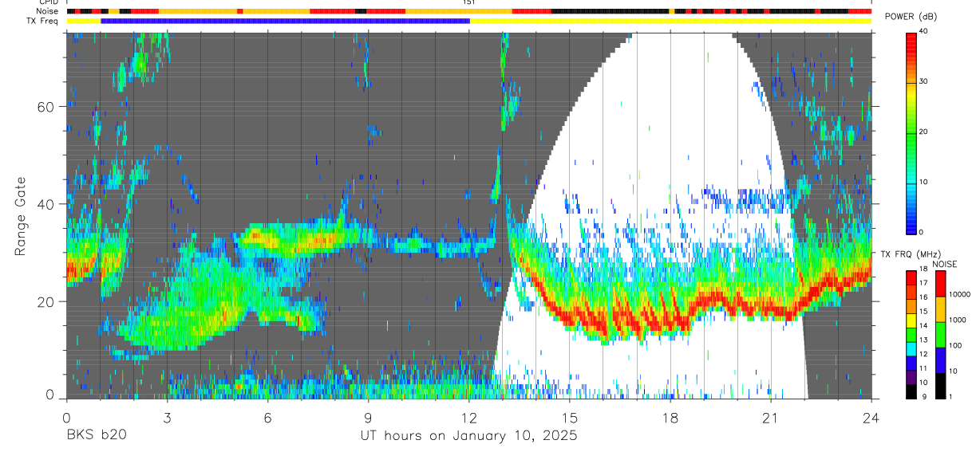
Task: Click the Noise indicator strip above the plot
Action: [469, 11]
